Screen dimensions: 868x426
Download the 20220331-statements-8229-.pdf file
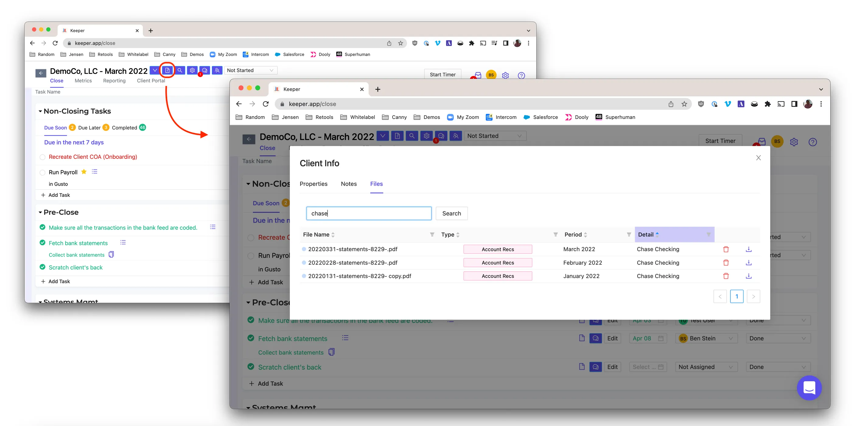[x=748, y=249]
